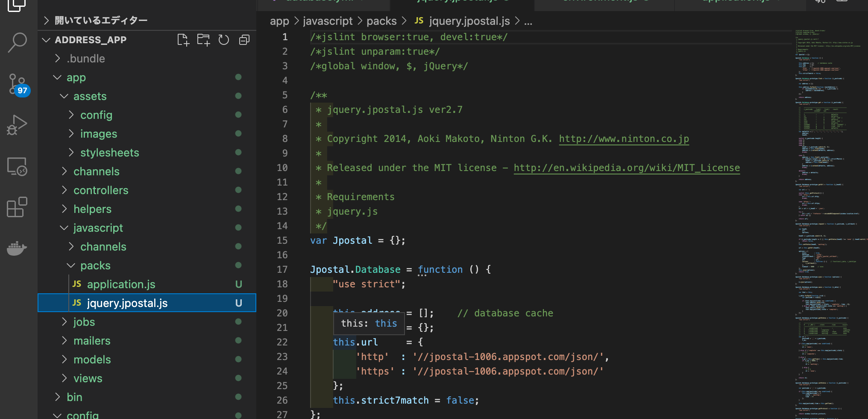
Task: Click 'app' in the breadcrumb path
Action: 279,21
